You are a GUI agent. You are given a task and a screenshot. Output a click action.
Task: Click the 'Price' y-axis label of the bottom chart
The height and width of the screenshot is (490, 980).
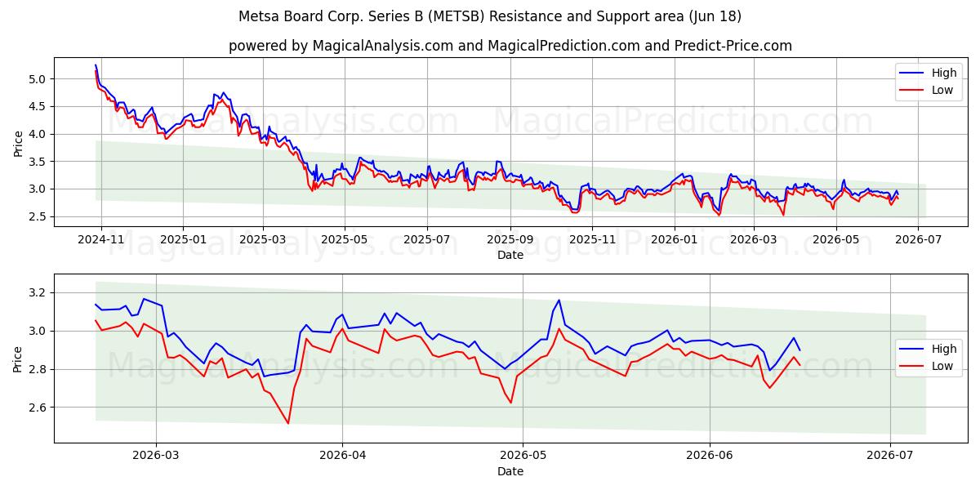(x=18, y=359)
